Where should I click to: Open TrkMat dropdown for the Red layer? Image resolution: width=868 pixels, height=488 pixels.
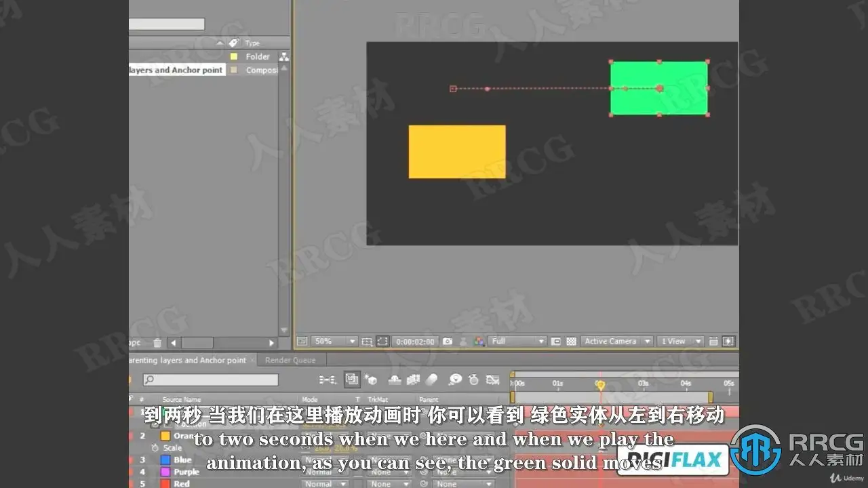tap(389, 484)
